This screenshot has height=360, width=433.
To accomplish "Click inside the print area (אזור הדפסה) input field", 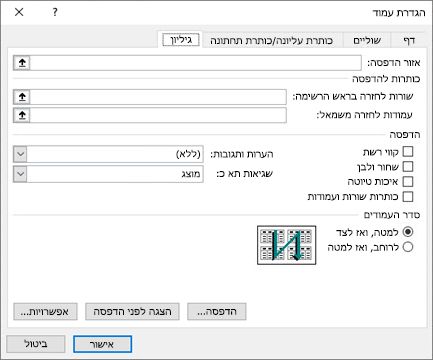I will (196, 63).
